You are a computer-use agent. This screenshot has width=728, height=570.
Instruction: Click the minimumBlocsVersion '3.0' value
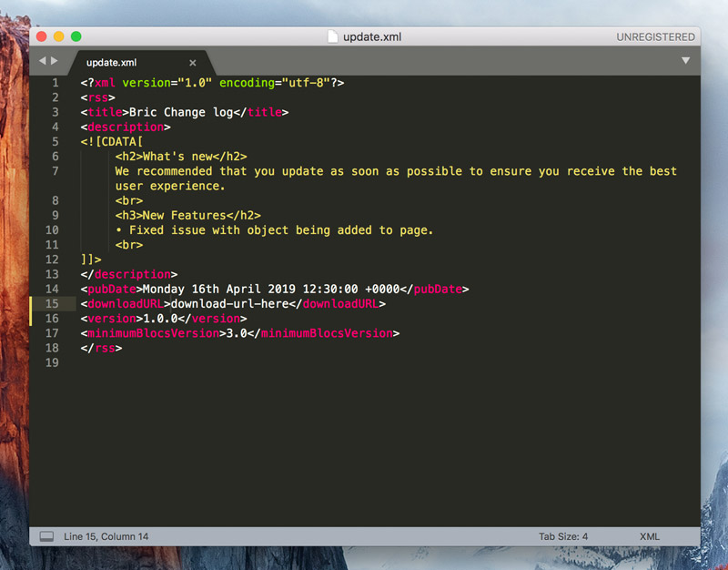point(237,333)
